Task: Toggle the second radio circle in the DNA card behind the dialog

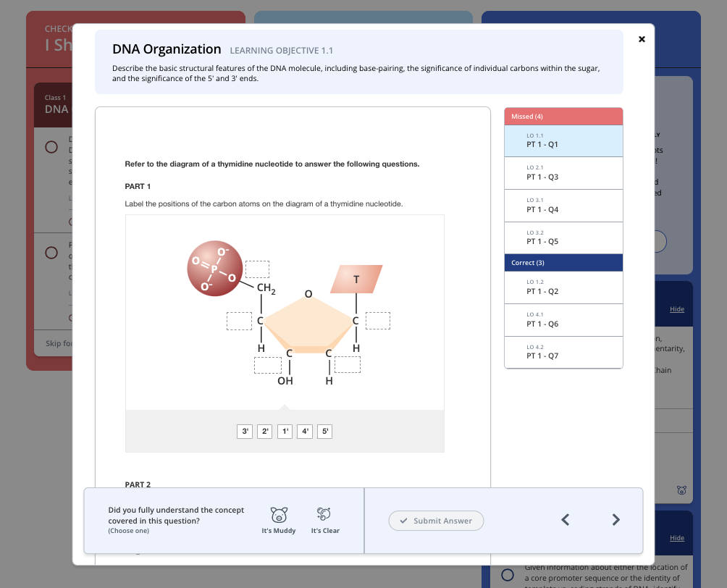Action: (x=51, y=253)
